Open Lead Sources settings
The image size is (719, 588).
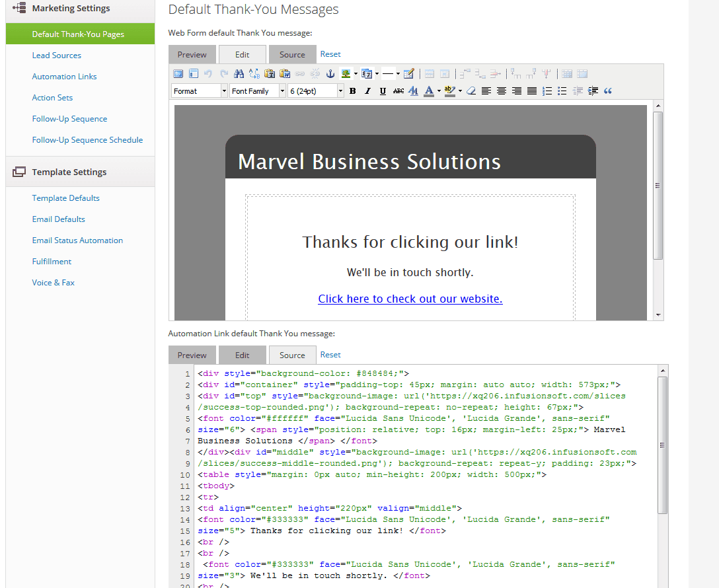tap(56, 55)
